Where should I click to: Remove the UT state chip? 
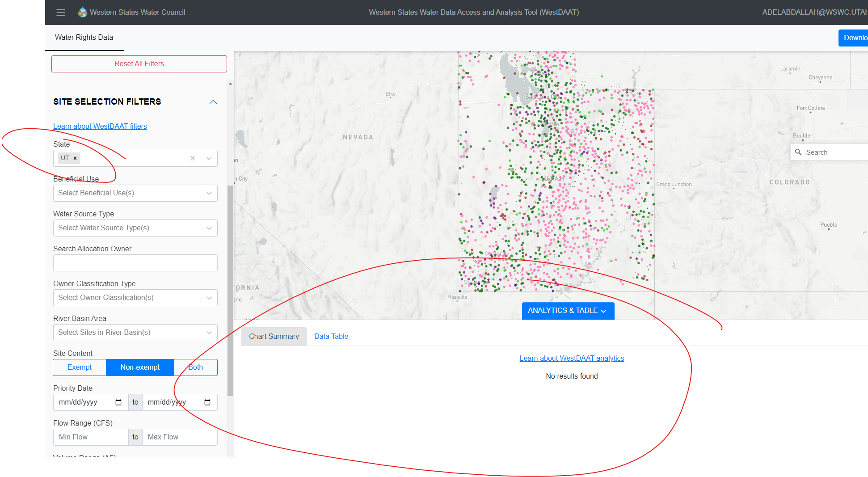click(x=75, y=158)
